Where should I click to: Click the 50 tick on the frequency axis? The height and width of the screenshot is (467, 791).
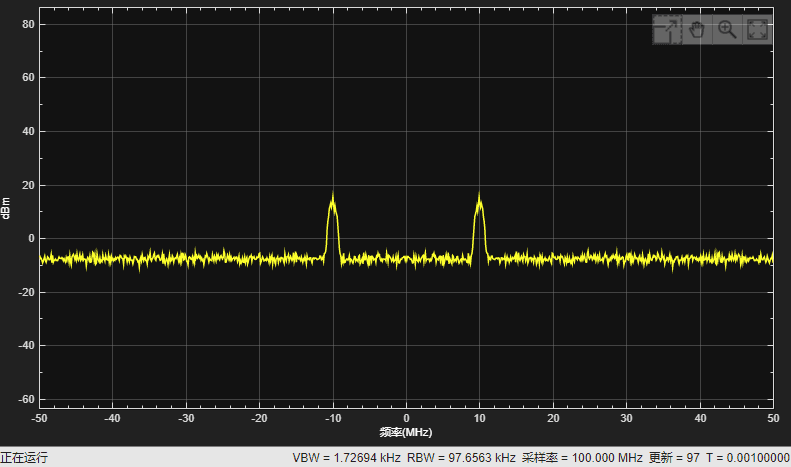773,418
